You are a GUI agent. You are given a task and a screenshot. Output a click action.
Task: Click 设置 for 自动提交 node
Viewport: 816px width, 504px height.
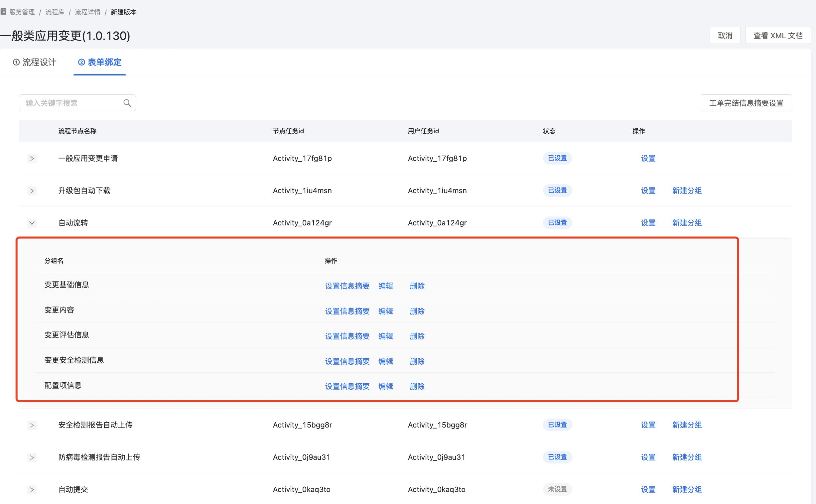pos(648,489)
